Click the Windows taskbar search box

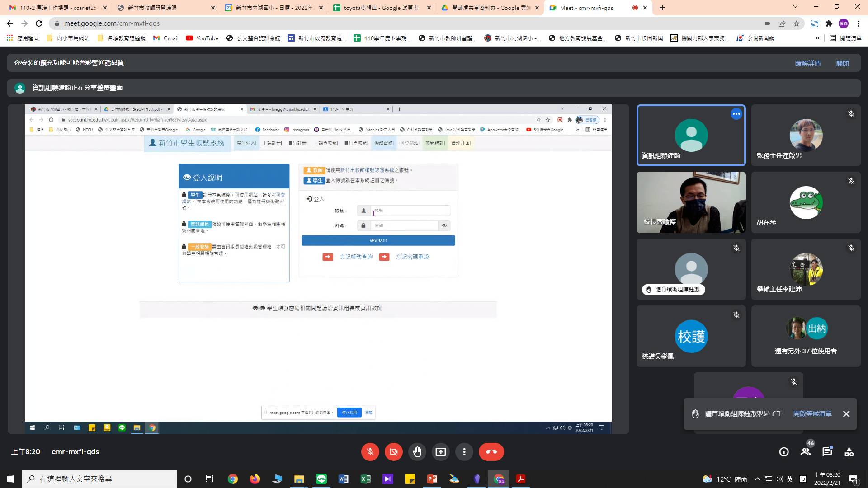click(99, 479)
